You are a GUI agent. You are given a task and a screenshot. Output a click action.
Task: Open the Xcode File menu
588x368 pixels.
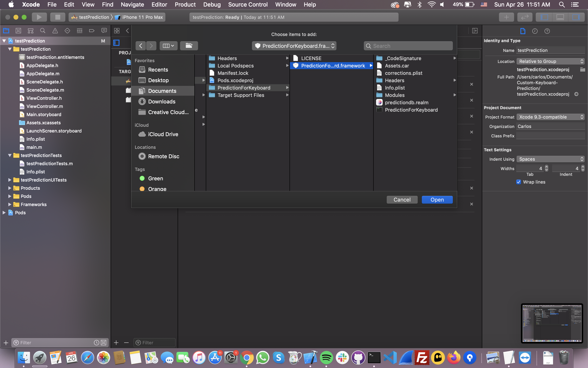tap(52, 4)
